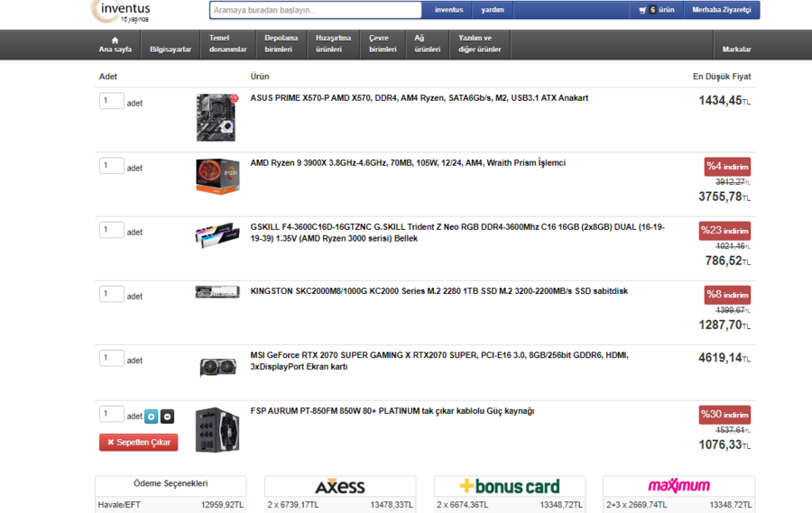Edit quantity field for FSP AURUM power supply
Image resolution: width=812 pixels, height=513 pixels.
point(111,414)
